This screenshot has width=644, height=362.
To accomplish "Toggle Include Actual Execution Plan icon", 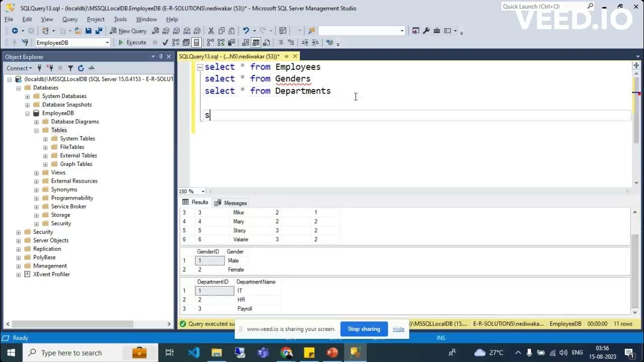I will pos(210,43).
